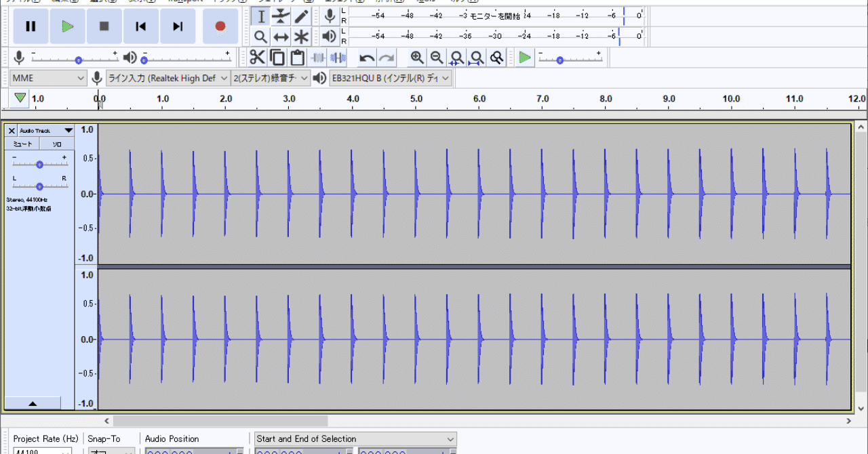Click the 'Stereo, 44100Hz' track info text
Screen dimensions: 868x454
27,200
